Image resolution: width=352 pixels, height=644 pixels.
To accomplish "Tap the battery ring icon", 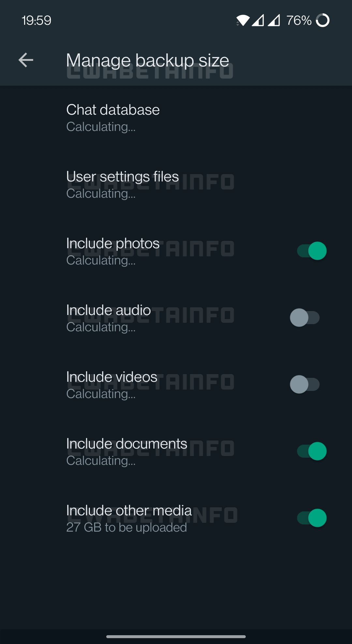I will [323, 21].
